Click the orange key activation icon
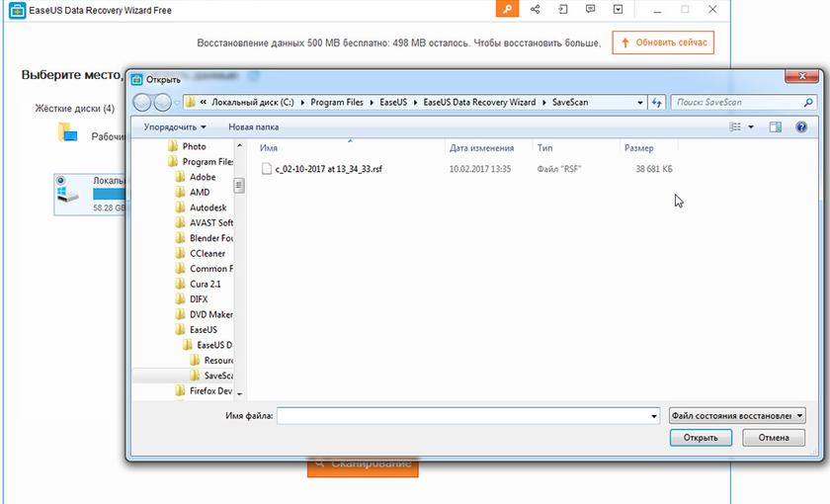The image size is (830, 504). (507, 9)
